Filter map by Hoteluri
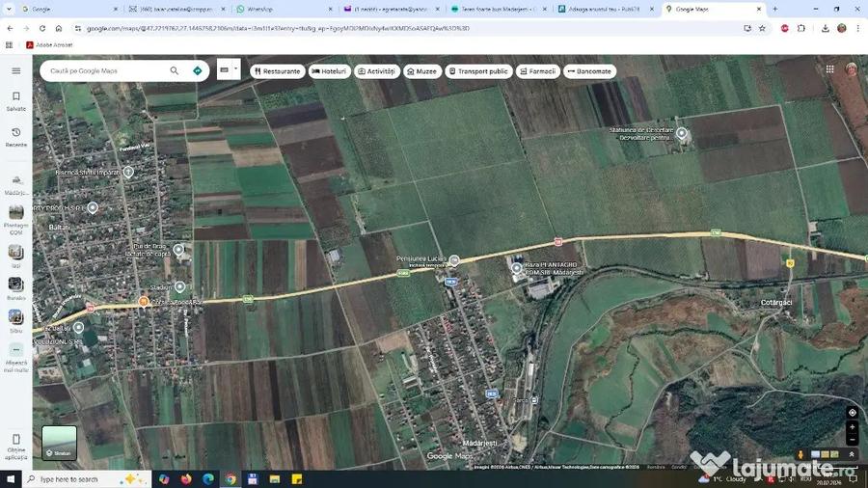This screenshot has height=488, width=868. click(330, 71)
